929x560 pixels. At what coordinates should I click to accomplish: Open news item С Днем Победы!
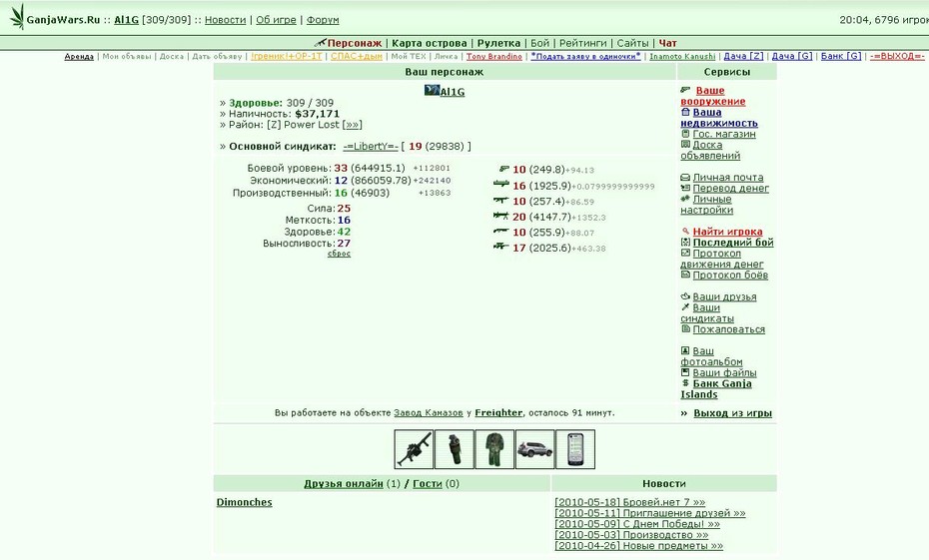tap(637, 524)
